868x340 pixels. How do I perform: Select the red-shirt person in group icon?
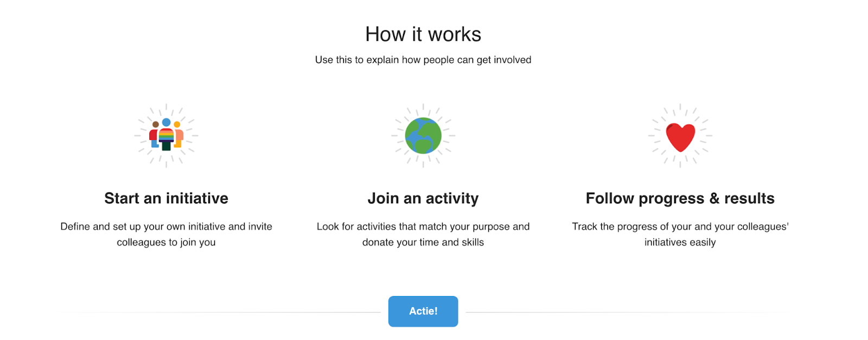155,134
